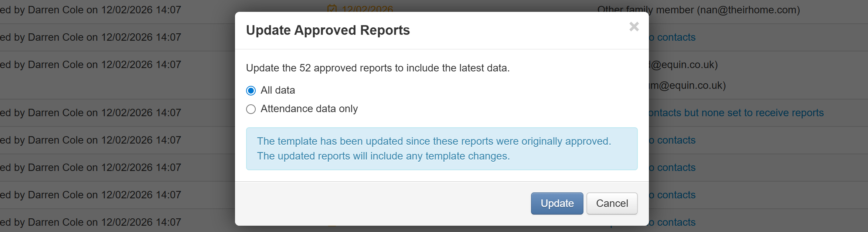Click the contacts link in the bottom row
This screenshot has height=232, width=868.
[673, 222]
